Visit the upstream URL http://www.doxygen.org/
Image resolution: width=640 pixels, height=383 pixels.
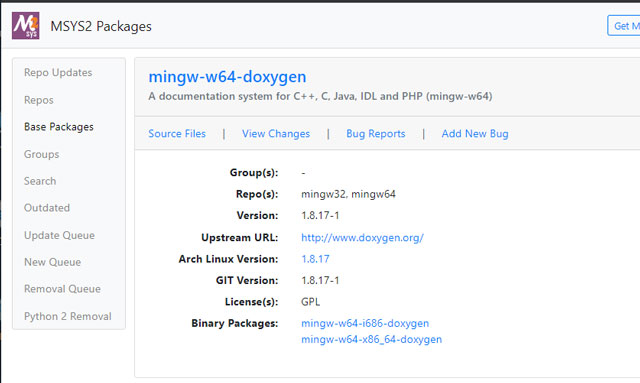(362, 238)
